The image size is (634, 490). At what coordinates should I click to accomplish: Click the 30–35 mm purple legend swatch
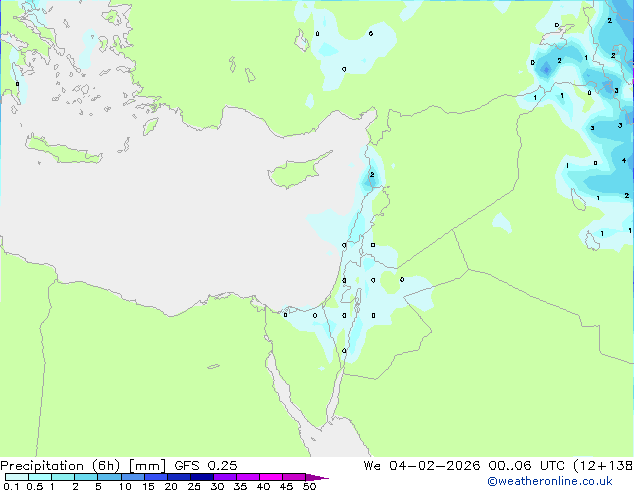(225, 477)
